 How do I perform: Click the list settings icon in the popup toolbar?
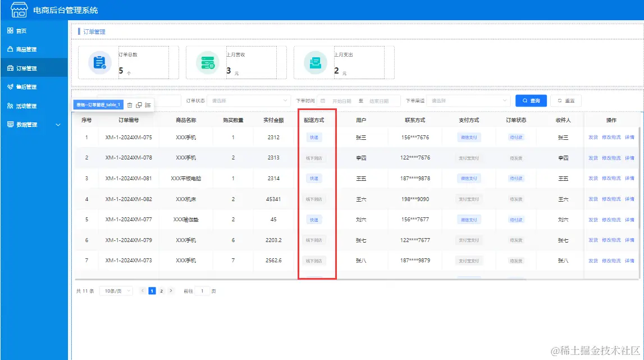(148, 104)
